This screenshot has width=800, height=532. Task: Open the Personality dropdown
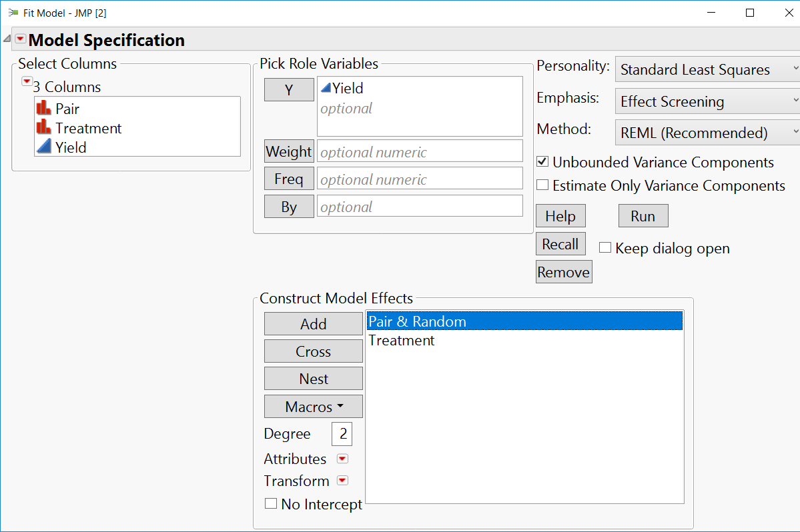coord(707,69)
